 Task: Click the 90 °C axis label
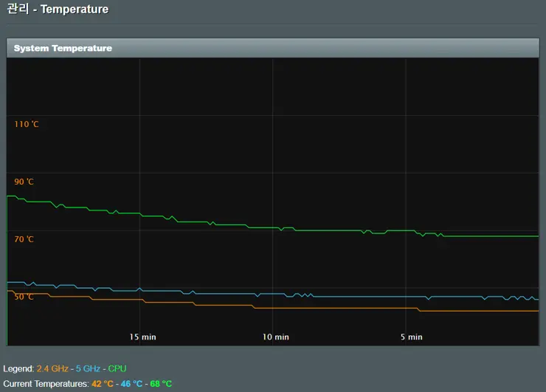(x=24, y=182)
